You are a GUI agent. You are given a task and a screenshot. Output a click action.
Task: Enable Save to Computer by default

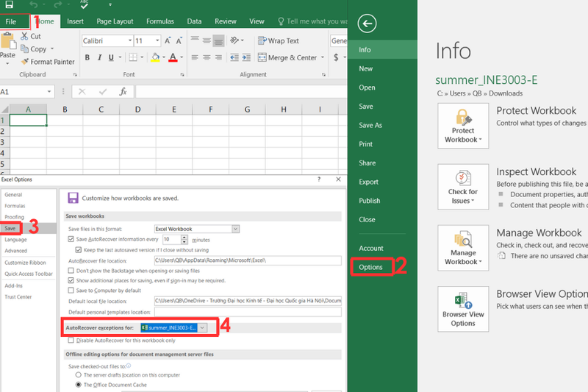pyautogui.click(x=71, y=291)
